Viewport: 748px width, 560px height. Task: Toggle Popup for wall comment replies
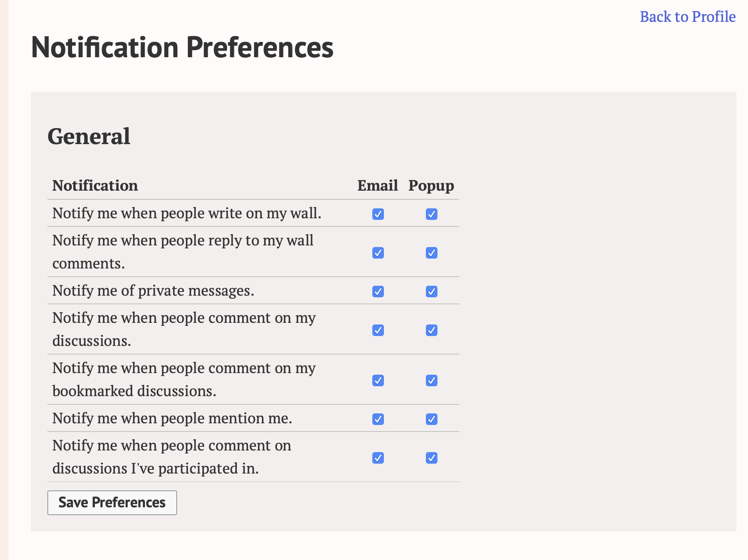tap(432, 253)
